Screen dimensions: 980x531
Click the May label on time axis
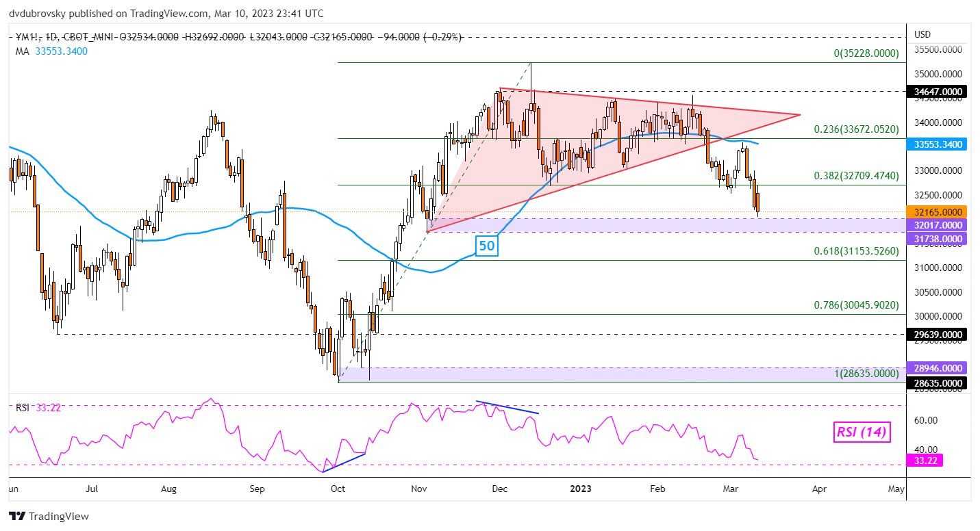coord(896,489)
